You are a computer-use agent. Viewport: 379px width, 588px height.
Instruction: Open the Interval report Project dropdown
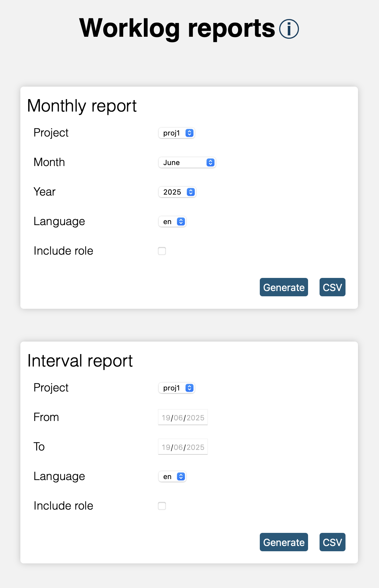[x=177, y=388]
